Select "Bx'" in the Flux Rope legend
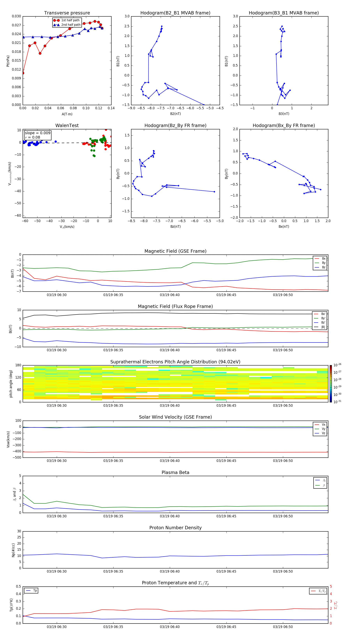This screenshot has height=644, width=351. (x=320, y=314)
